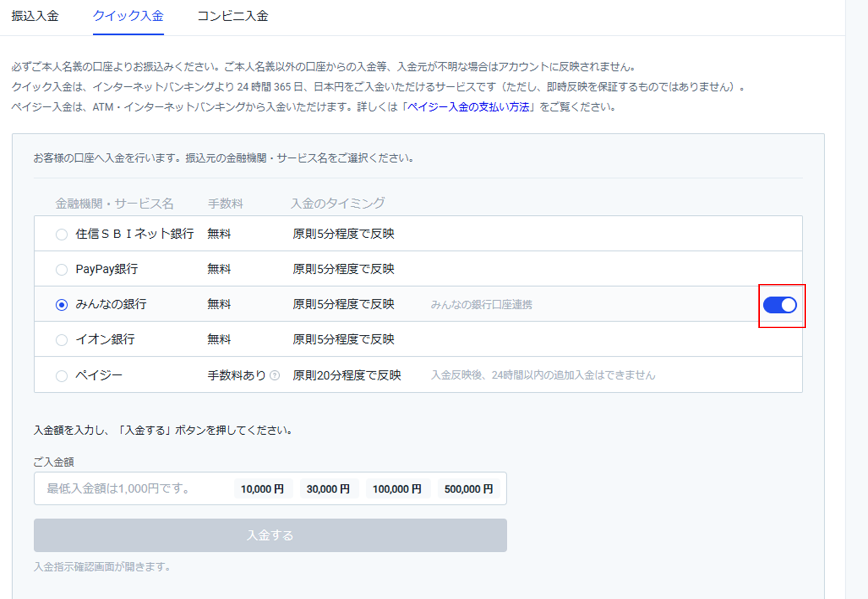
Task: Open the ペイジー入金の支払い方法 link
Action: click(468, 107)
